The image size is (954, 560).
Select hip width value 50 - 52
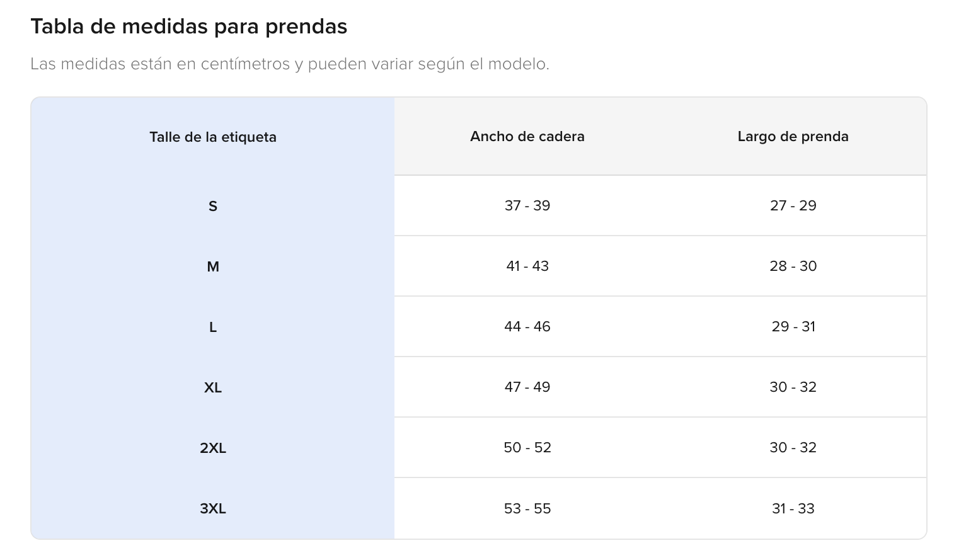coord(527,447)
